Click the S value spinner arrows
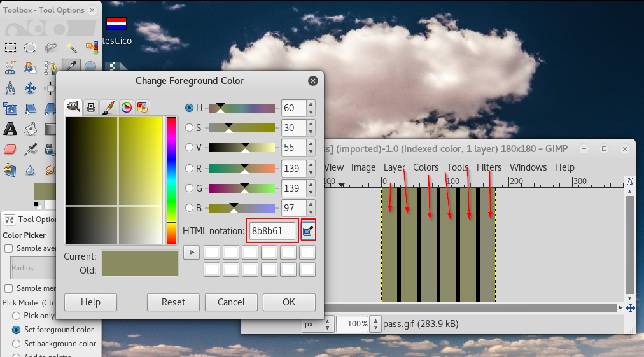Image resolution: width=644 pixels, height=357 pixels. [x=311, y=128]
